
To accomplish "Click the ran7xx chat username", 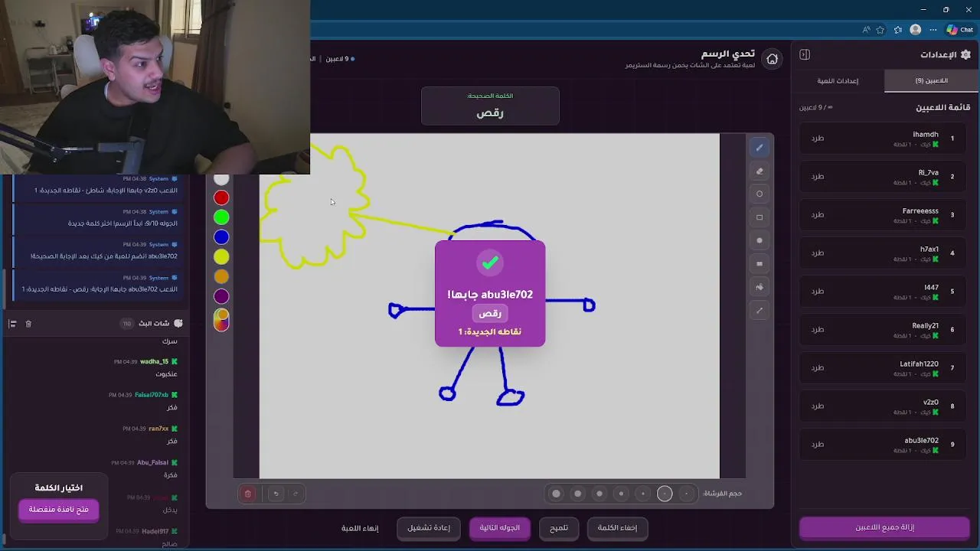I will [x=158, y=429].
